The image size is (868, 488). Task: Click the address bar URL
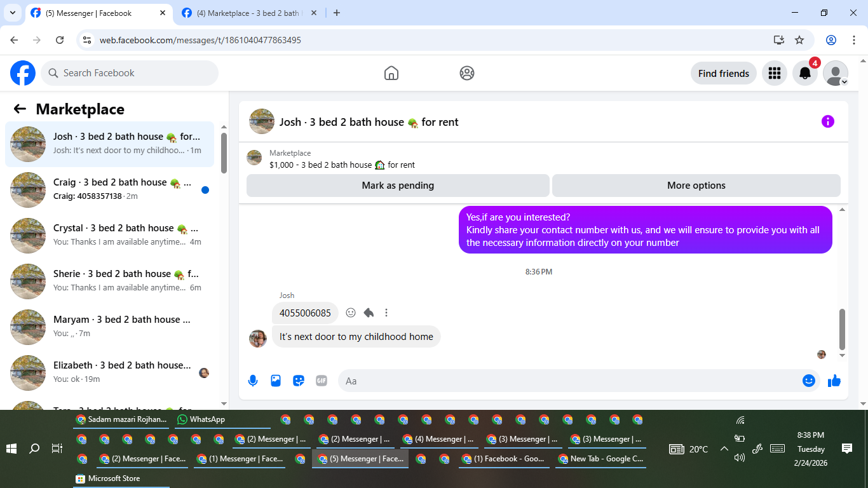200,40
